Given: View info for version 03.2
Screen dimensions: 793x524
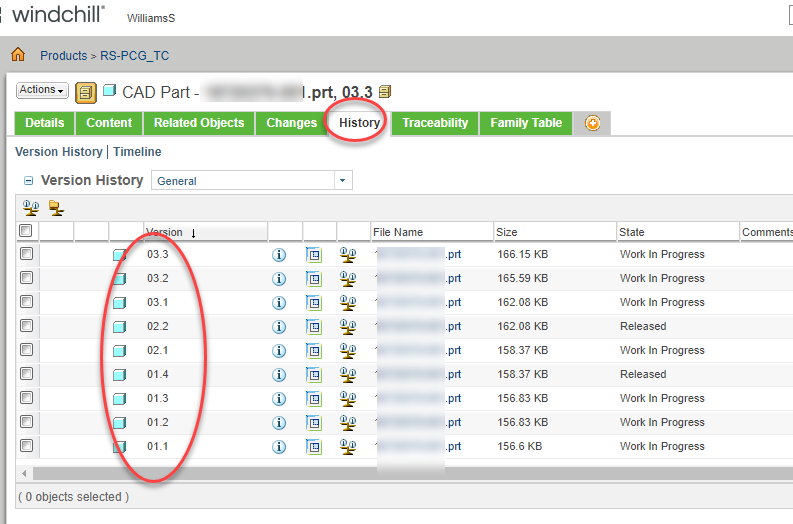Looking at the screenshot, I should 279,279.
